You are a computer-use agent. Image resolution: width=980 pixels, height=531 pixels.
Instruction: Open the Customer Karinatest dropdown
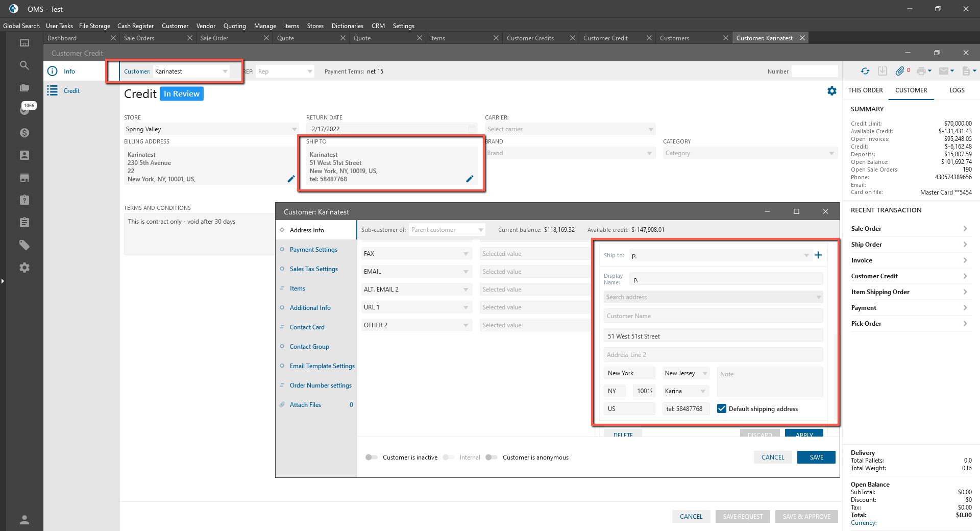pos(225,71)
